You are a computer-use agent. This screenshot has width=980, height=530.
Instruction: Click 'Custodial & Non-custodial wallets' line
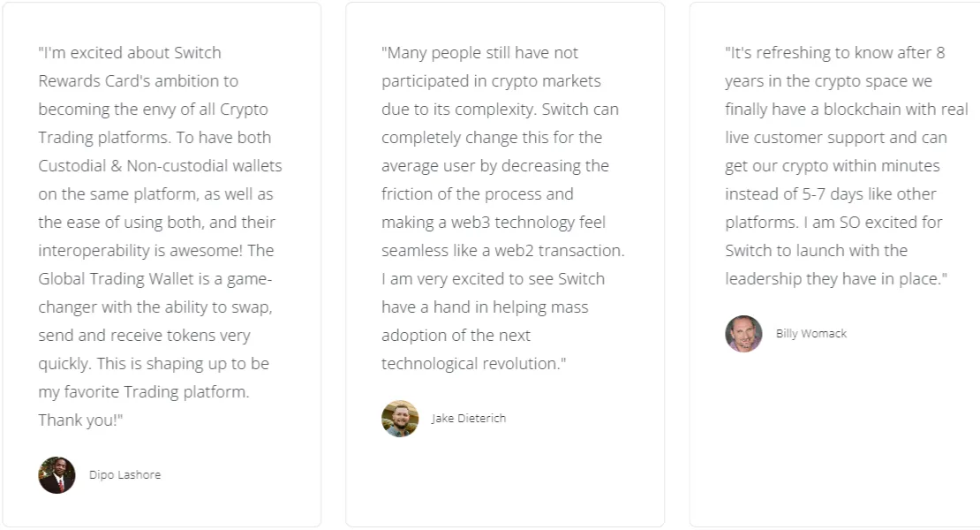point(160,166)
